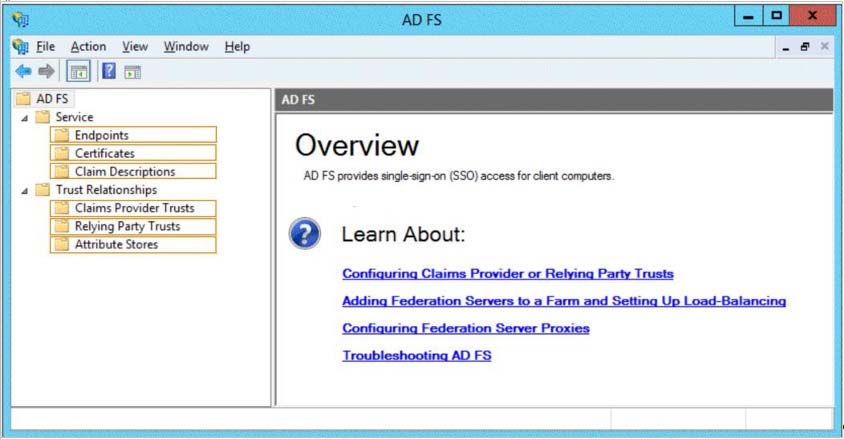Click the AD FS icon in title bar
844x439 pixels.
[x=20, y=20]
